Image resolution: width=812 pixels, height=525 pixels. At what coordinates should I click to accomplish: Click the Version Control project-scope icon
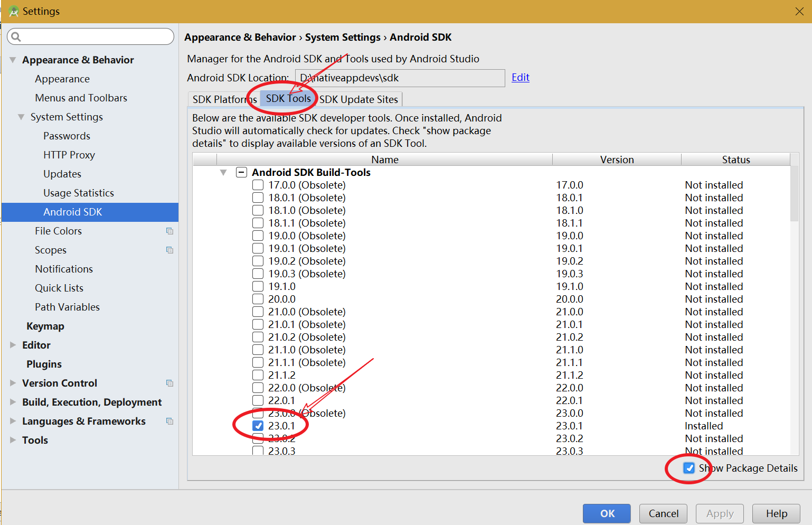pos(169,383)
